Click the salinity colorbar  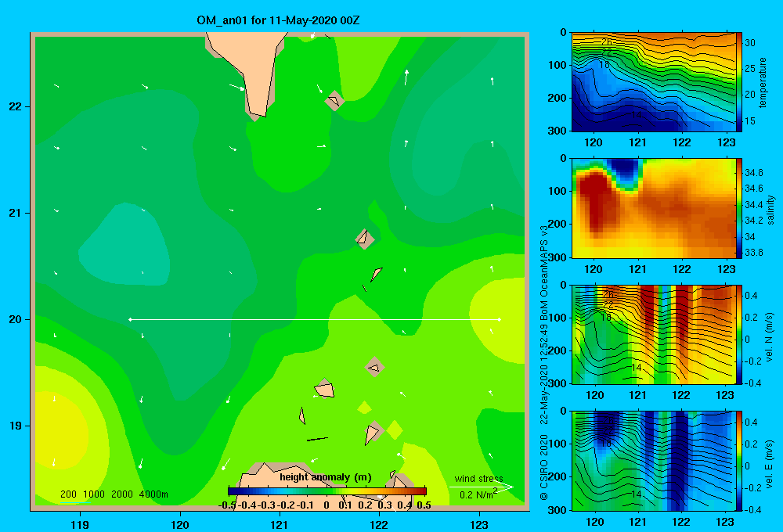739,208
